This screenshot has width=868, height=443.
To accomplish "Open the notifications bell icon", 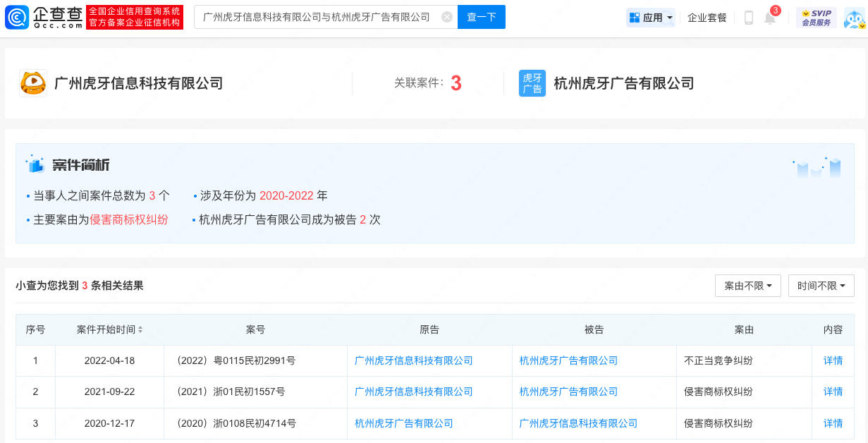I will [770, 18].
